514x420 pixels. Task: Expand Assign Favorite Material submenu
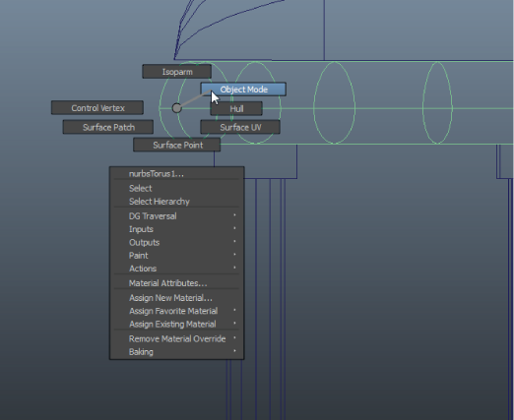click(x=177, y=311)
